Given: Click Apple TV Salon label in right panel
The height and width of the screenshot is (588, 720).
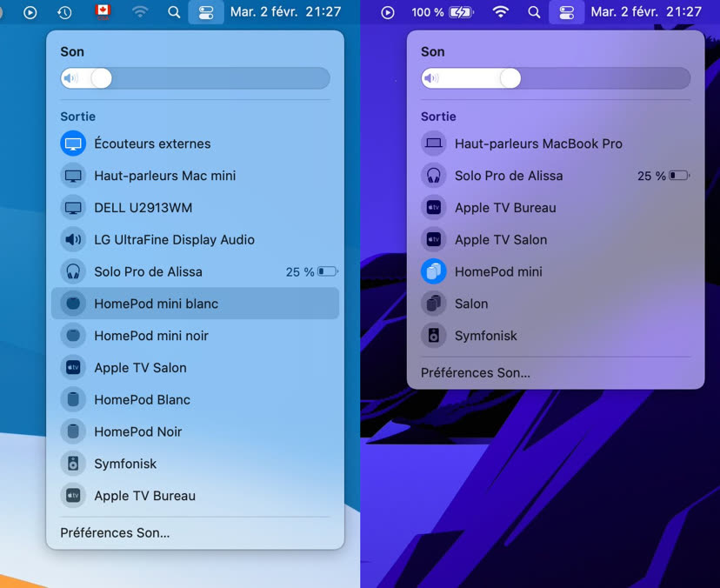Looking at the screenshot, I should (x=501, y=240).
